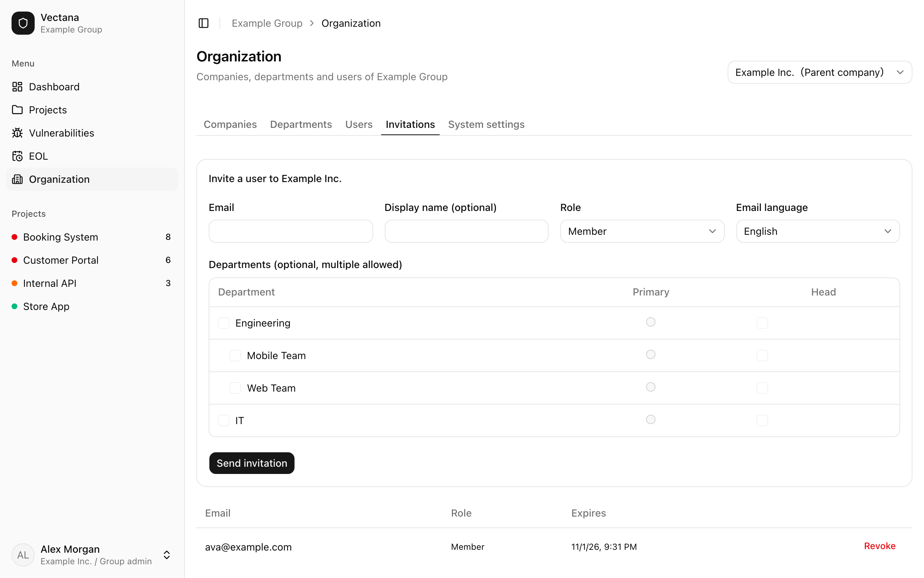924x578 pixels.
Task: Click the Vulnerabilities bug icon
Action: pyautogui.click(x=17, y=133)
